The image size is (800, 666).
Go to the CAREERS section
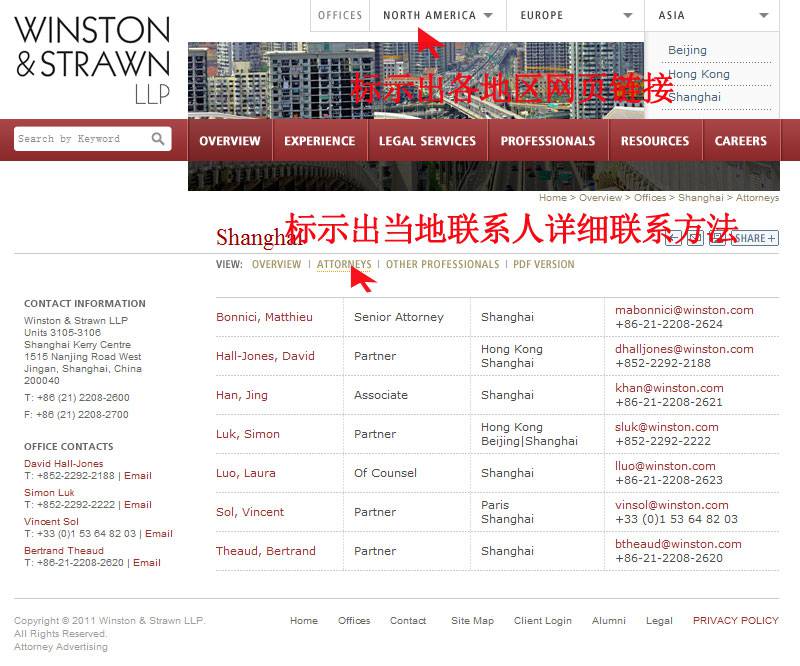tap(740, 141)
